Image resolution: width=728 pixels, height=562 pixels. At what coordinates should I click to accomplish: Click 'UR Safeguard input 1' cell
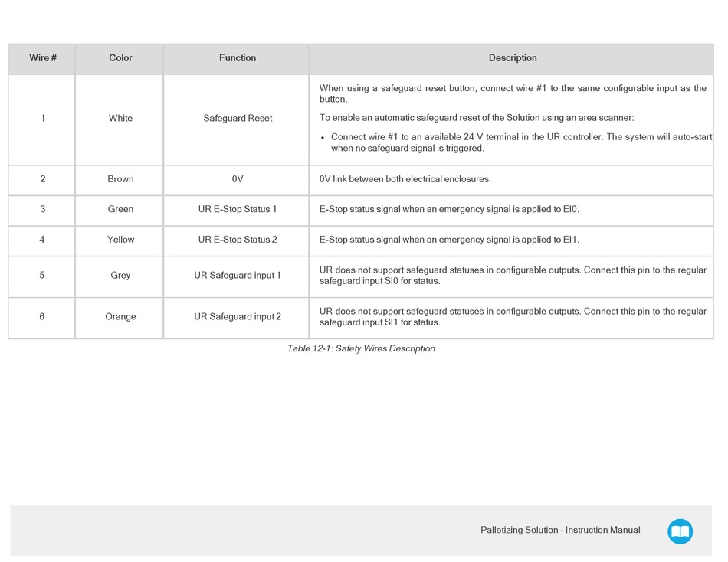(x=238, y=276)
